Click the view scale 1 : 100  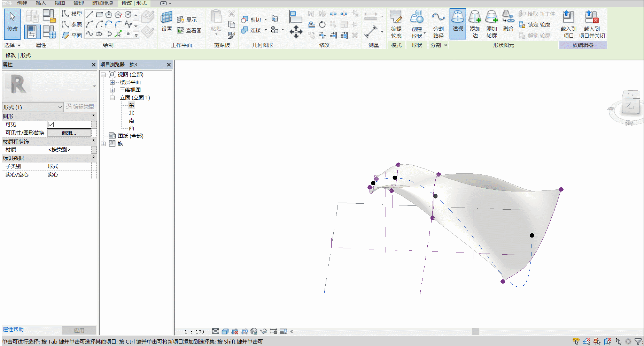(194, 332)
